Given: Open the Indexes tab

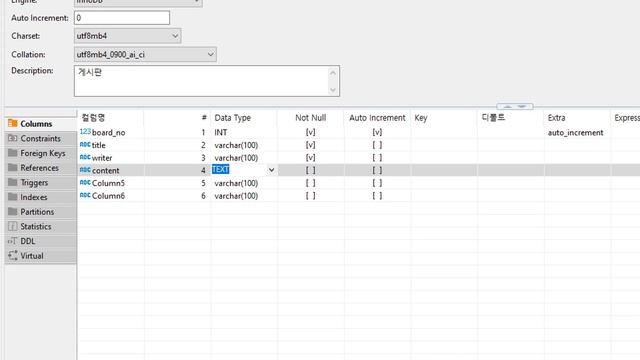Looking at the screenshot, I should 40,197.
